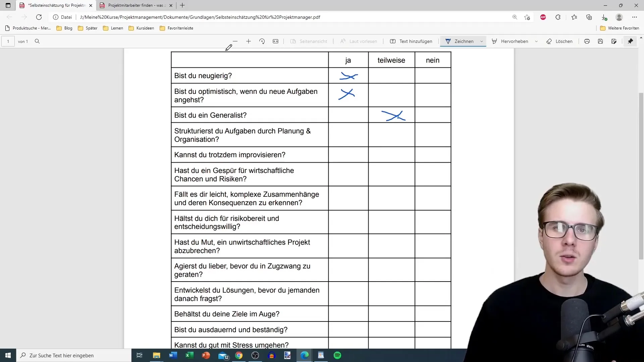Search in PDF with the magnifier icon

(x=37, y=41)
